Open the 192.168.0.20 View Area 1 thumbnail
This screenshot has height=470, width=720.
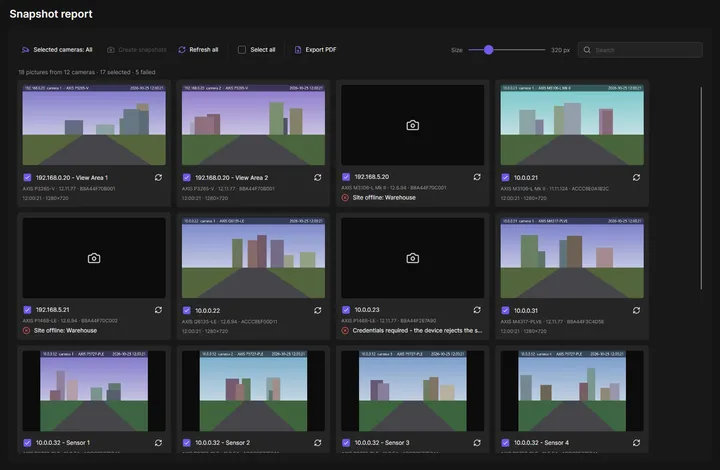94,125
